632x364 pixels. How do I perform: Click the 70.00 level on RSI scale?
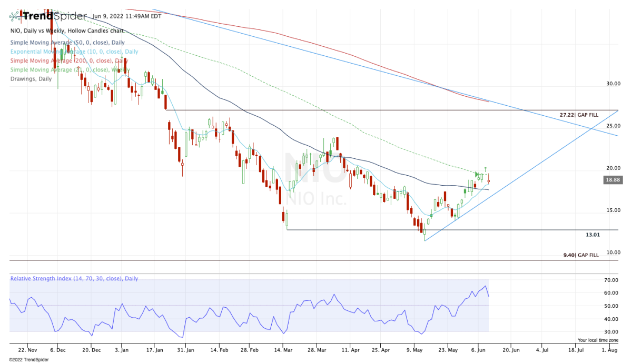click(x=610, y=280)
